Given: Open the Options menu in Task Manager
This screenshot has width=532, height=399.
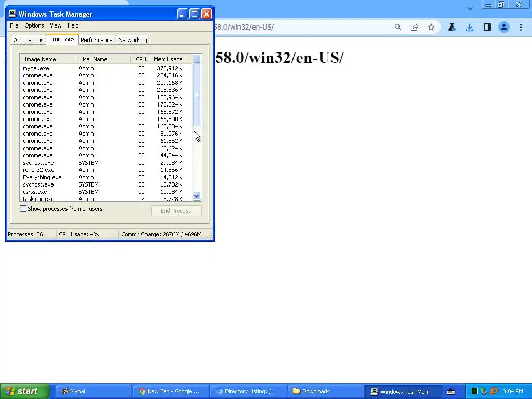Looking at the screenshot, I should pos(34,25).
